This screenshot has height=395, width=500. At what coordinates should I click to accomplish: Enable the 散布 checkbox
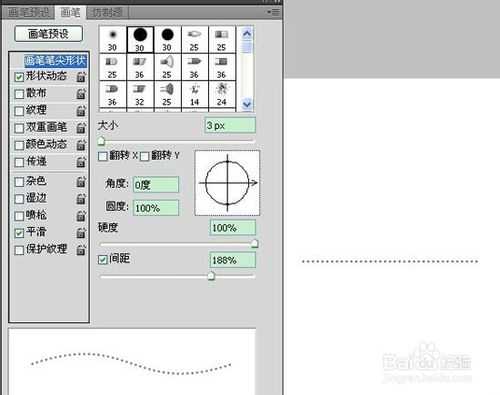point(19,94)
